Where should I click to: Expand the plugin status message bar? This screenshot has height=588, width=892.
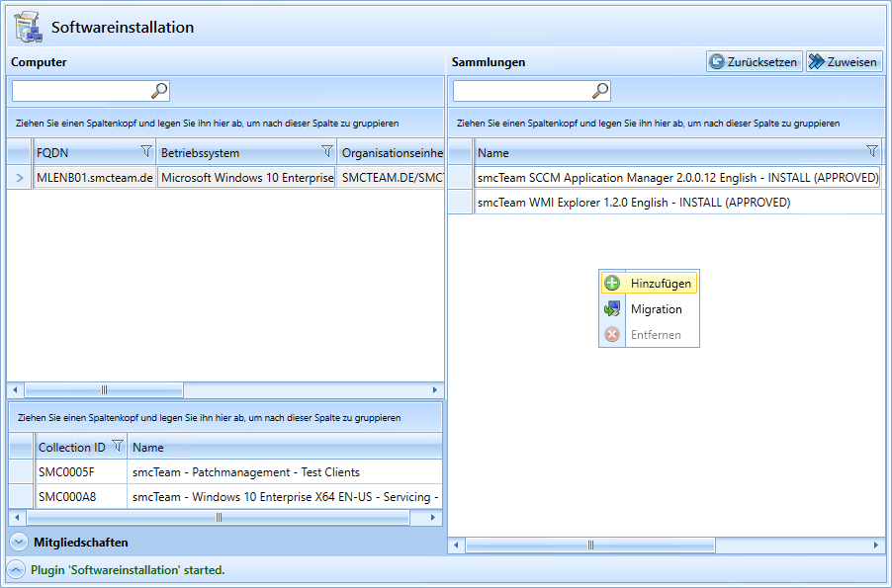(16, 569)
